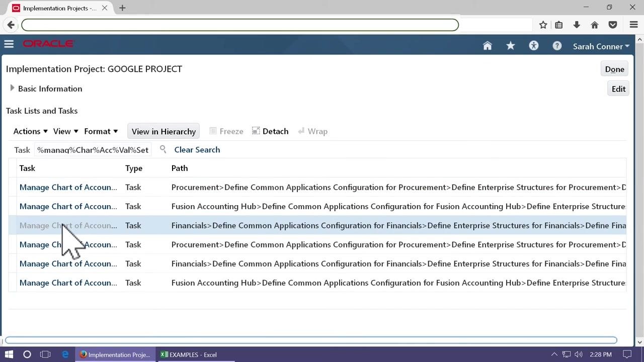The image size is (644, 362).
Task: Click the Clear Search link
Action: coord(197,149)
